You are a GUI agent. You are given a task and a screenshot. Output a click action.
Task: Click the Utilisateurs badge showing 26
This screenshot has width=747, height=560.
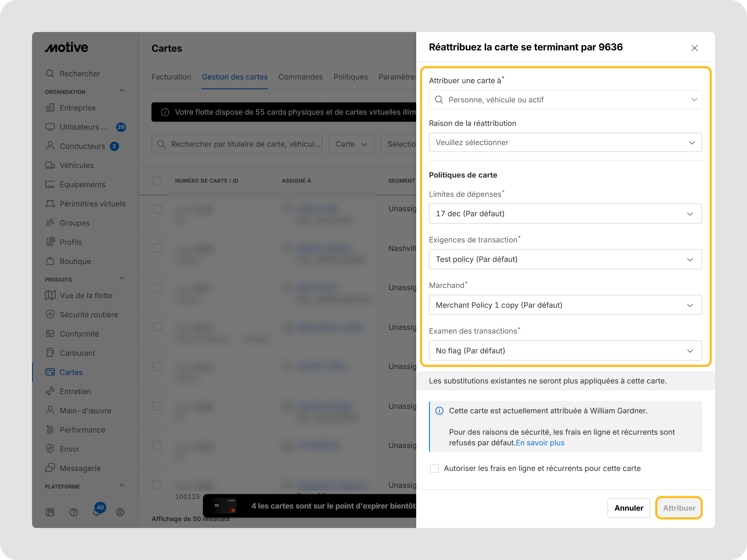point(121,127)
